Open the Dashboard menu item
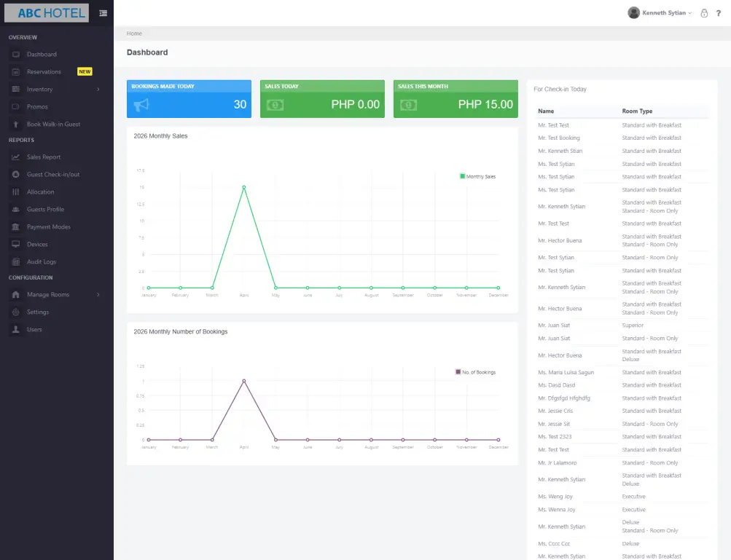 click(x=42, y=55)
